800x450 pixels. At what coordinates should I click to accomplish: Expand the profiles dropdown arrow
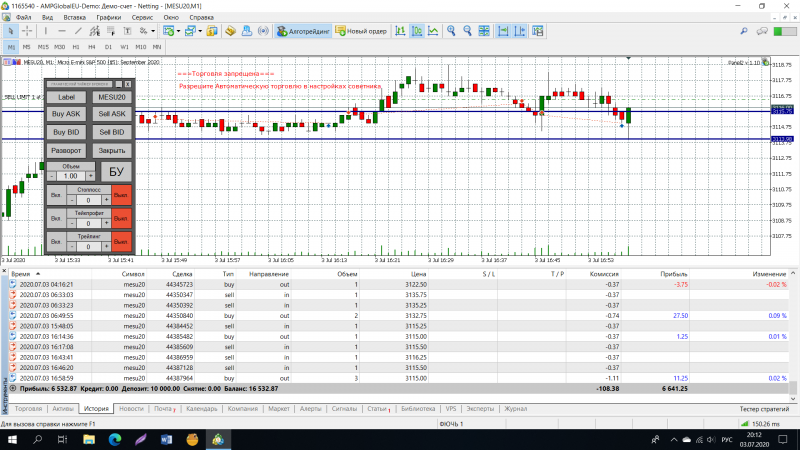[x=200, y=31]
